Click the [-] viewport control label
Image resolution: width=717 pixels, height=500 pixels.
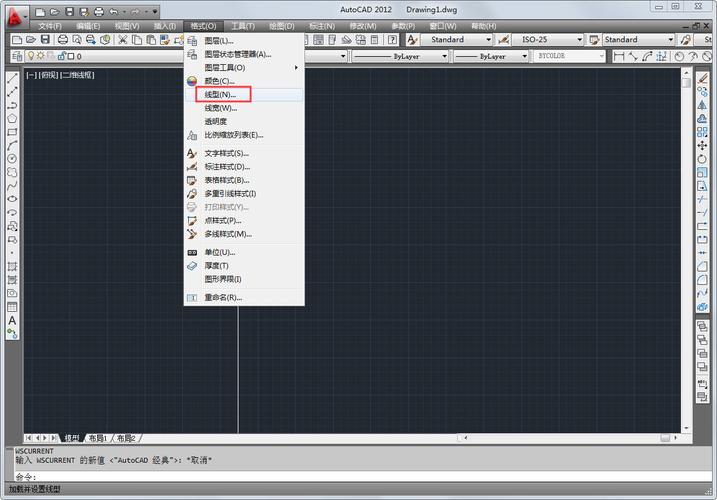pyautogui.click(x=31, y=75)
